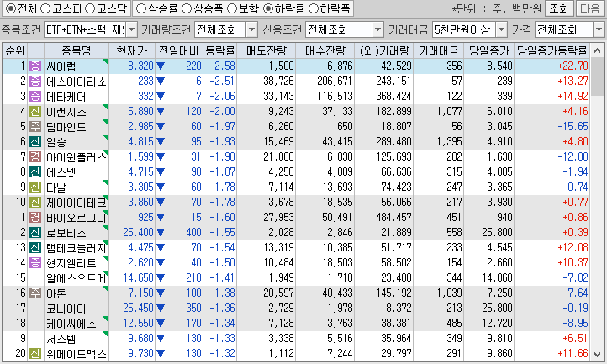The height and width of the screenshot is (364, 607).
Task: Sort by the 당일종가등락률 column header
Action: [552, 50]
